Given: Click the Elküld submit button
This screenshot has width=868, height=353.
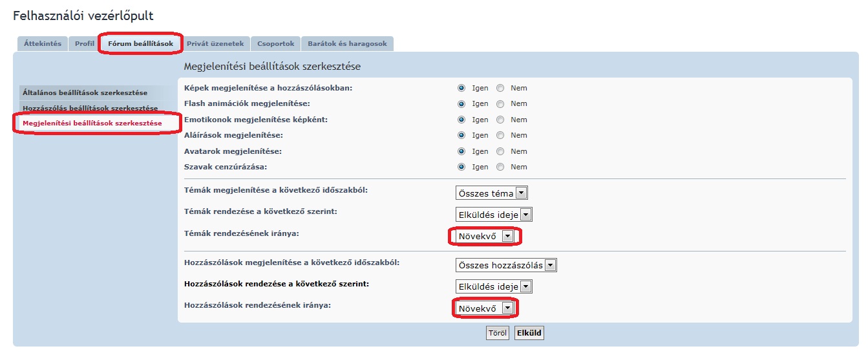Looking at the screenshot, I should [x=529, y=334].
